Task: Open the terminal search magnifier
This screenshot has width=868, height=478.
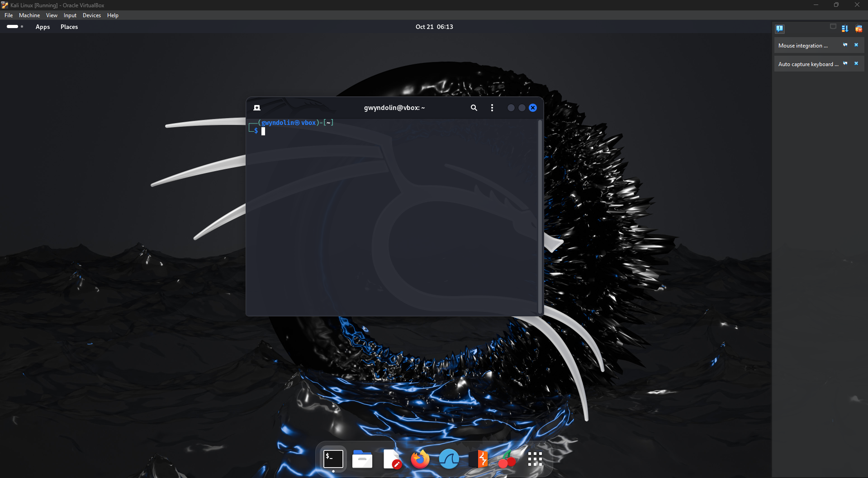Action: (x=474, y=108)
